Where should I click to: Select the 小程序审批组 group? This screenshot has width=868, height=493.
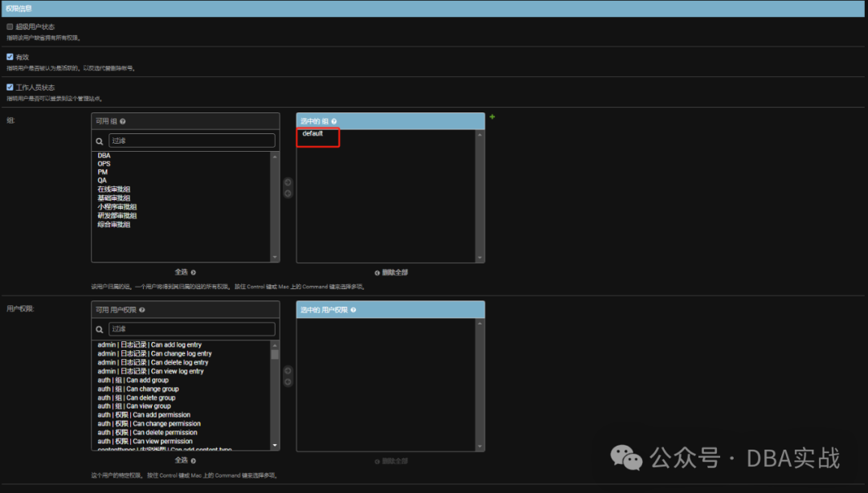click(x=117, y=207)
